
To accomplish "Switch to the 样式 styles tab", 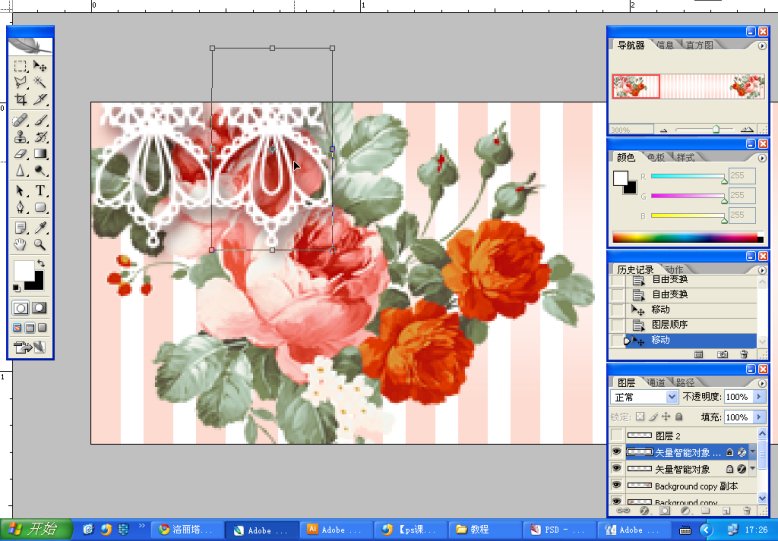I will click(x=685, y=157).
